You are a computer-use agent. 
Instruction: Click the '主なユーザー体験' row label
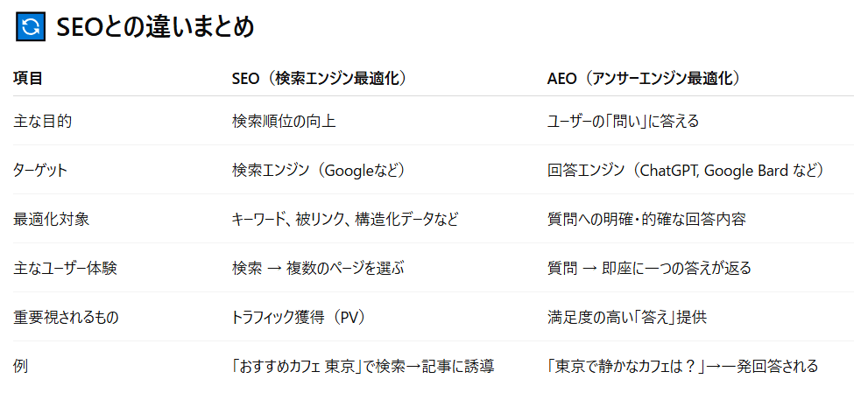pyautogui.click(x=66, y=269)
